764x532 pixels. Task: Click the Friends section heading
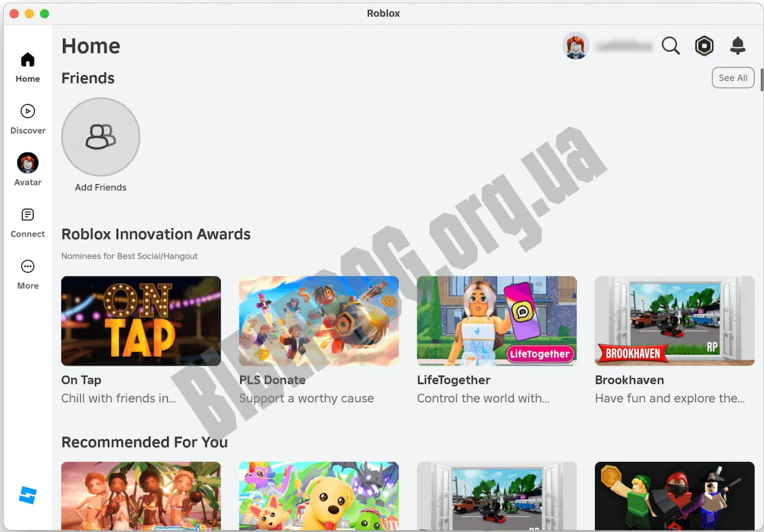click(88, 78)
